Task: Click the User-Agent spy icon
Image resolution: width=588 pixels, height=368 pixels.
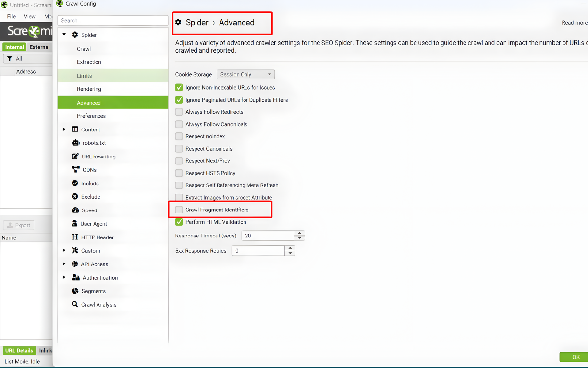Action: [x=75, y=224]
